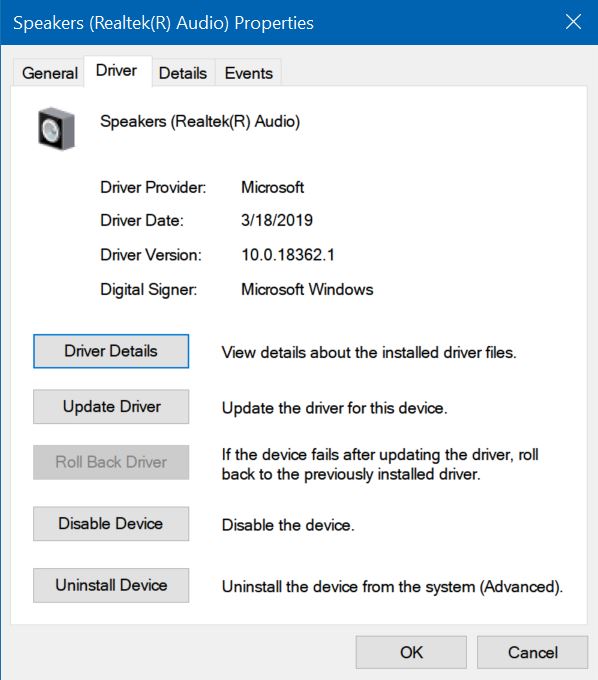The width and height of the screenshot is (598, 680).
Task: Click 'Uninstall the device from the system' text
Action: tap(392, 587)
